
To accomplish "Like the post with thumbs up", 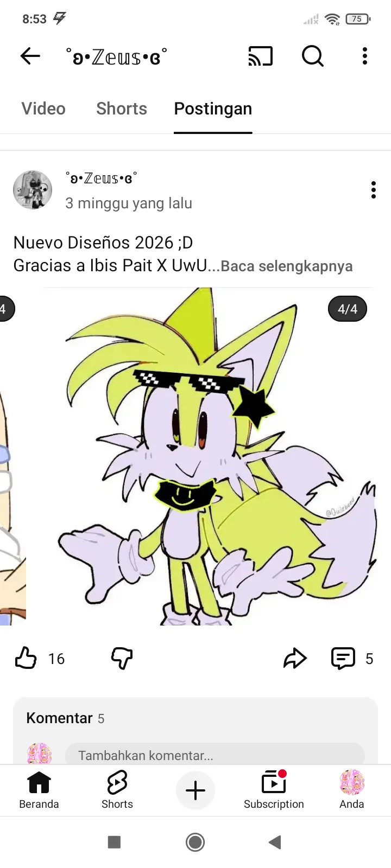I will (x=26, y=658).
